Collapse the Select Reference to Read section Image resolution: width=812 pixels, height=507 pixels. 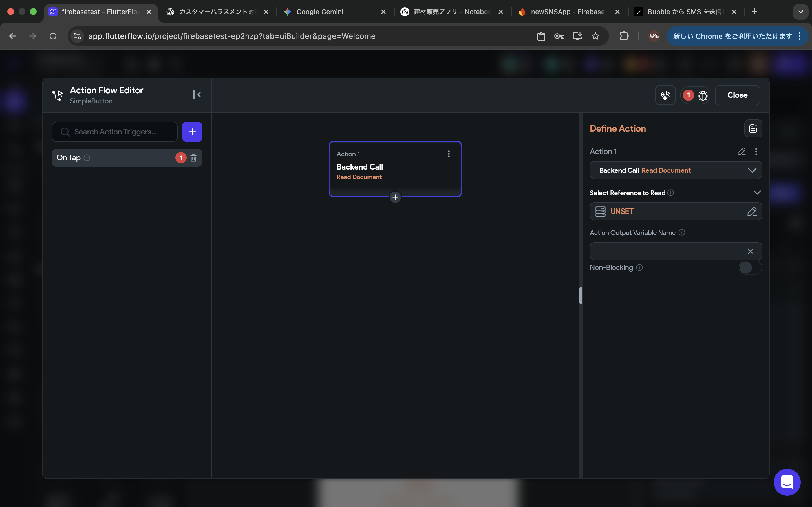[757, 192]
